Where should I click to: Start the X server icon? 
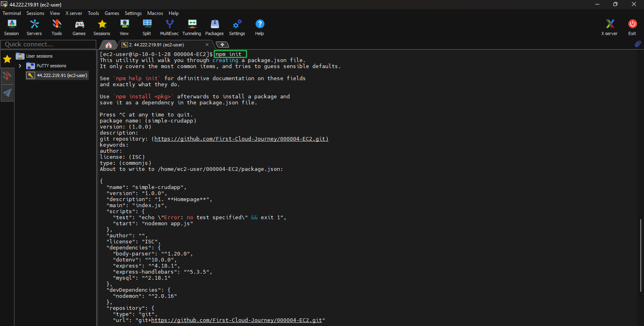pyautogui.click(x=609, y=27)
